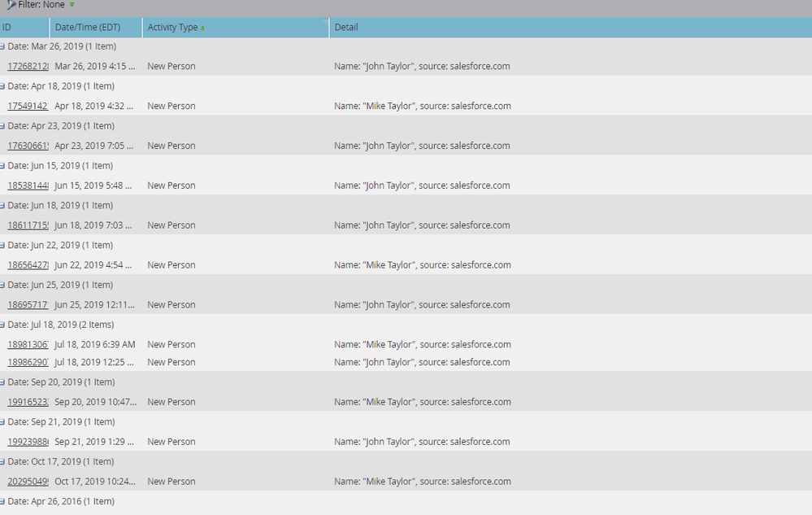Open activity ID link for Sep 21, 2019
Viewport: 812px width, 515px height.
[x=28, y=442]
